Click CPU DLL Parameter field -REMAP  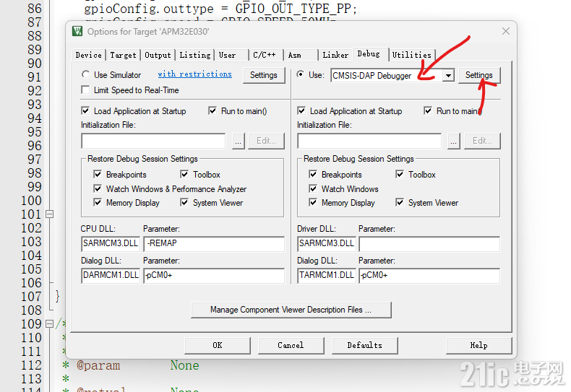point(214,244)
